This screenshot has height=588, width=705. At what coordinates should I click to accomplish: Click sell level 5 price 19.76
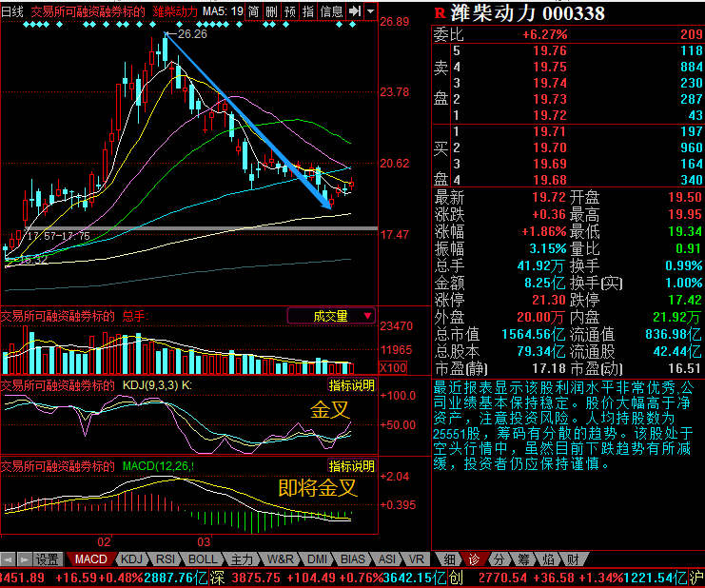549,50
